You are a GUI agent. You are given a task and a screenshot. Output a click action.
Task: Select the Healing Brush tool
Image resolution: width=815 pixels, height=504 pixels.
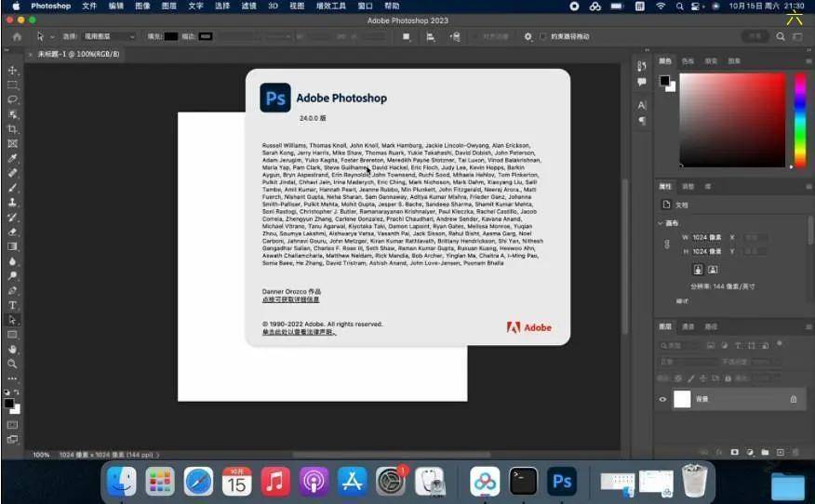coord(12,173)
